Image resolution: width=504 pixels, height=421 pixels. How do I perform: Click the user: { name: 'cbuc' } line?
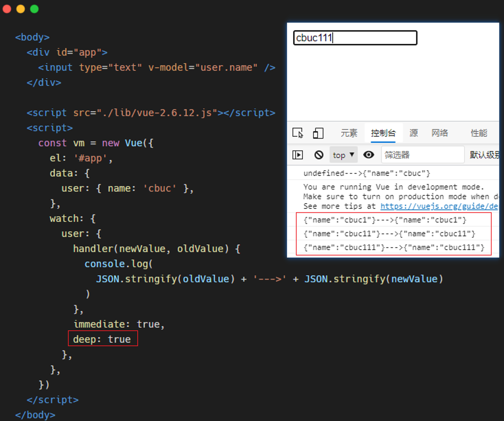128,188
